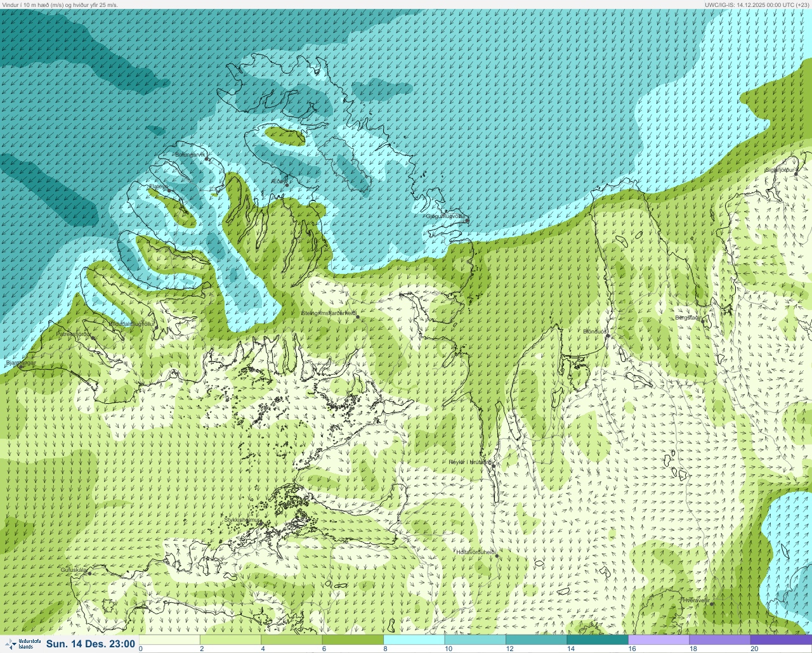The height and width of the screenshot is (653, 812).
Task: Click the 10–12 m/s light teal legend swatch
Action: (475, 640)
